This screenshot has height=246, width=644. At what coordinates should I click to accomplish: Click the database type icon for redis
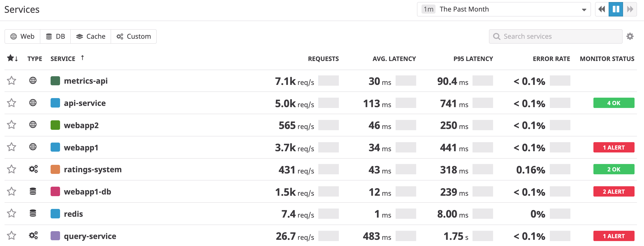(x=33, y=213)
